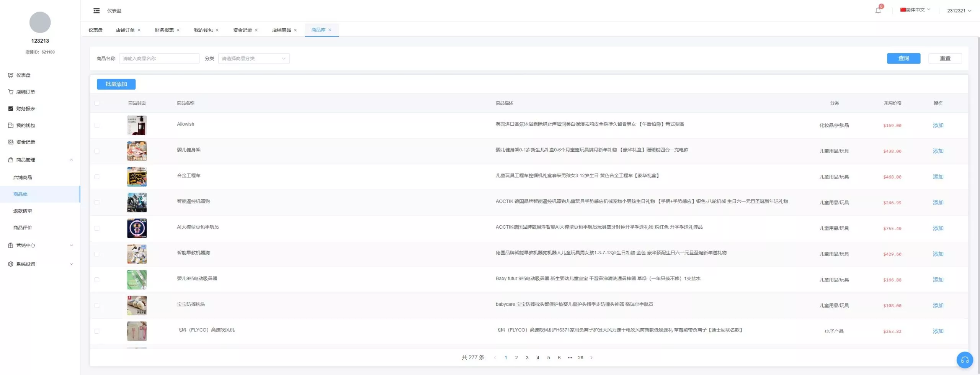Image resolution: width=980 pixels, height=375 pixels.
Task: Click the 我的钱包 sidebar icon
Action: [x=11, y=125]
